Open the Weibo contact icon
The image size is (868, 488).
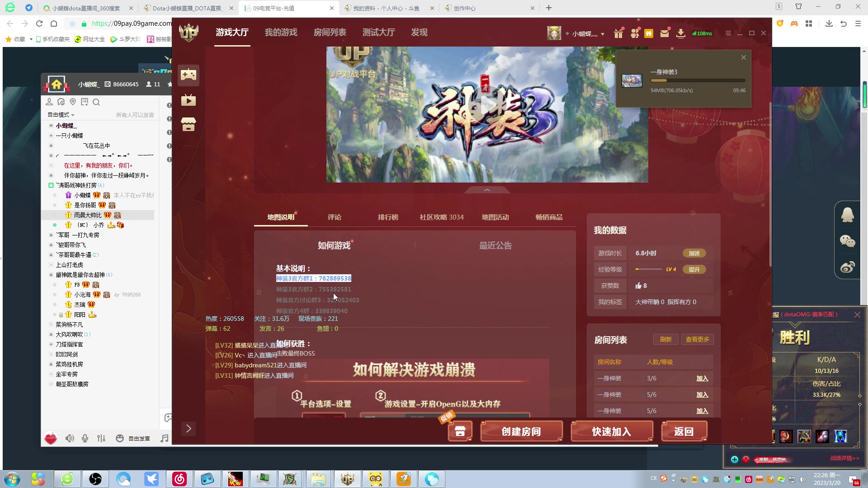[x=847, y=267]
